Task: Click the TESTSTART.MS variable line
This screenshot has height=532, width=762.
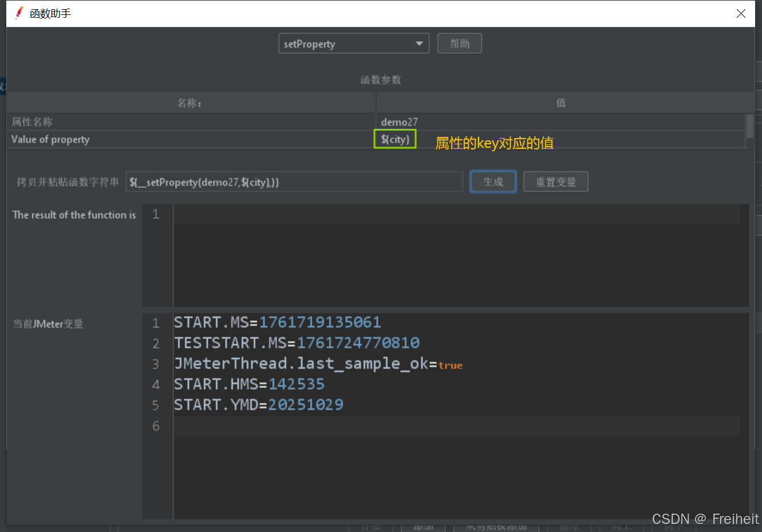Action: tap(297, 343)
